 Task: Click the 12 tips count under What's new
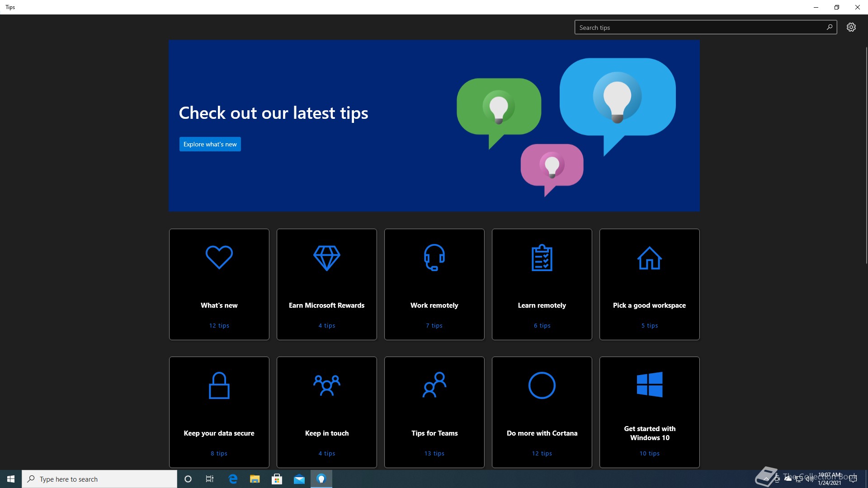coord(219,325)
